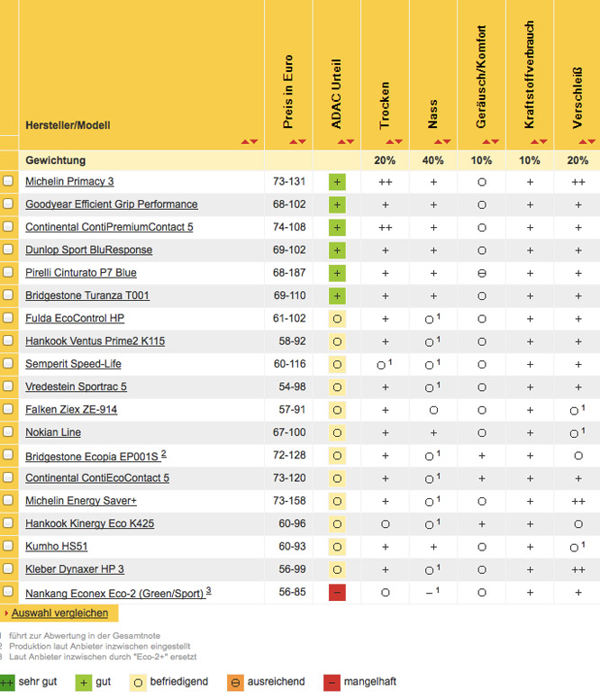Screen dimensions: 600x700
Task: Click the Trocken ++ rating of Michelin Primacy 3
Action: point(386,182)
